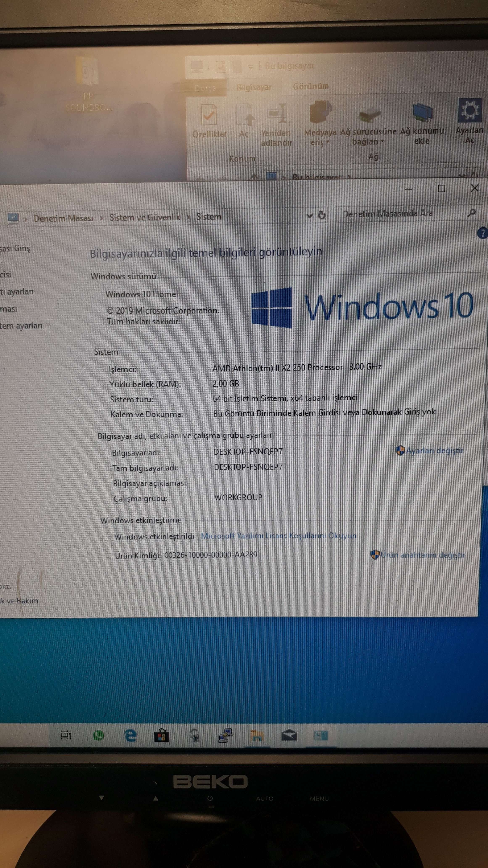Expand the chevron before Denetim Masası breadcrumb

coord(26,219)
